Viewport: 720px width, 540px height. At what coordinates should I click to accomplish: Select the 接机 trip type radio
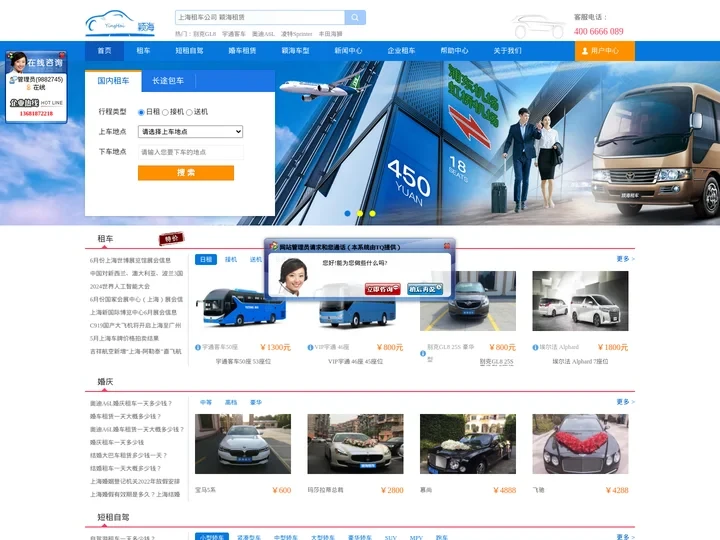click(165, 112)
